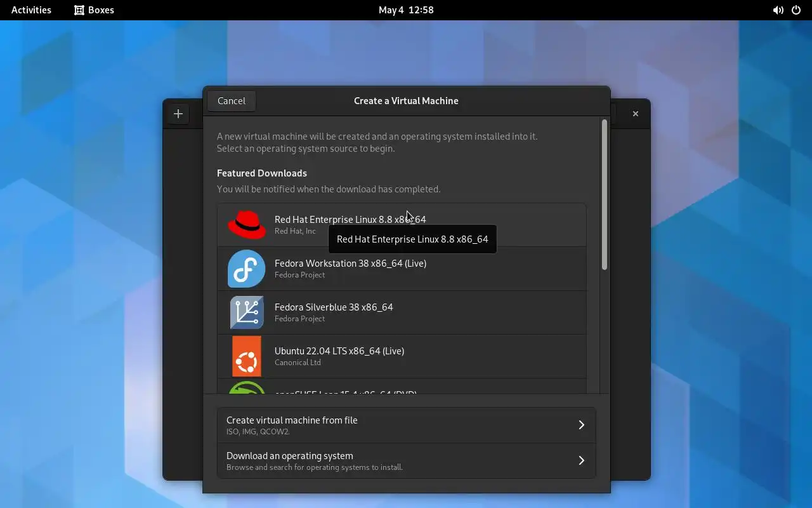Viewport: 812px width, 508px height.
Task: Open Download an operating system
Action: pos(406,460)
